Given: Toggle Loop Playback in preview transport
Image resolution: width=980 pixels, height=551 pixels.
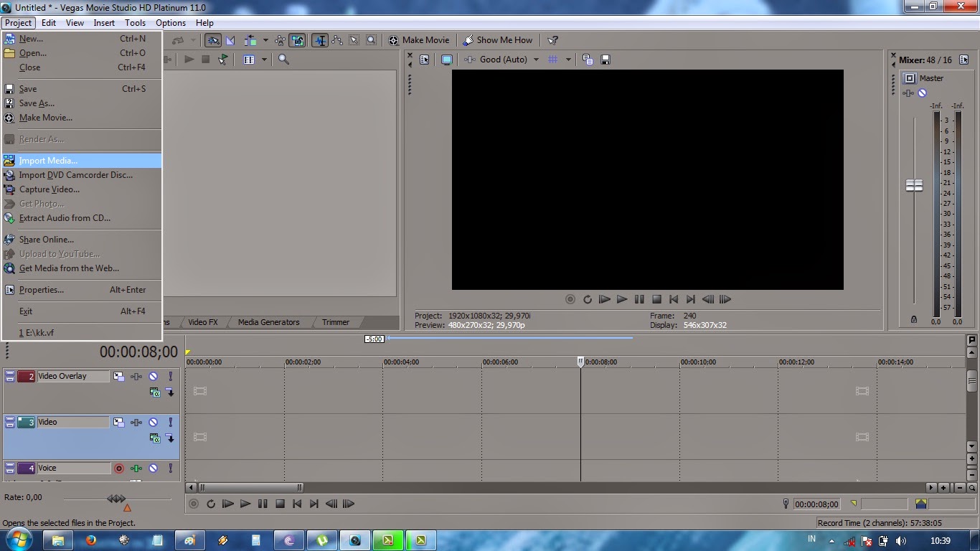Looking at the screenshot, I should pyautogui.click(x=588, y=299).
